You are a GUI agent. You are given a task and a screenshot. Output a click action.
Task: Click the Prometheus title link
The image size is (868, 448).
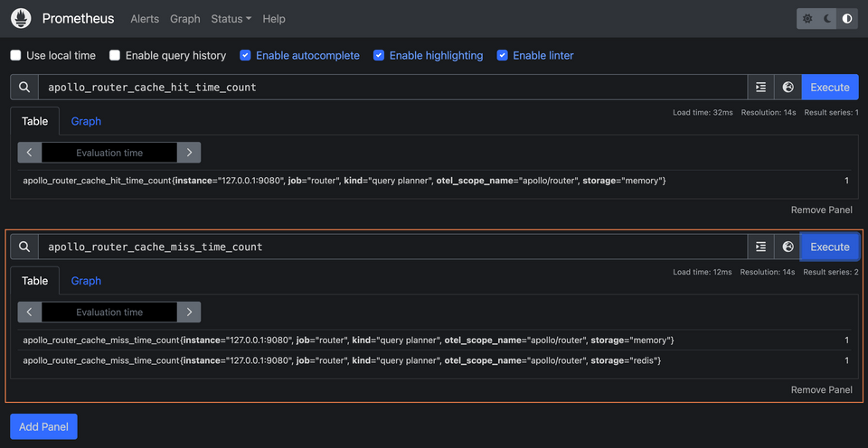tap(78, 19)
